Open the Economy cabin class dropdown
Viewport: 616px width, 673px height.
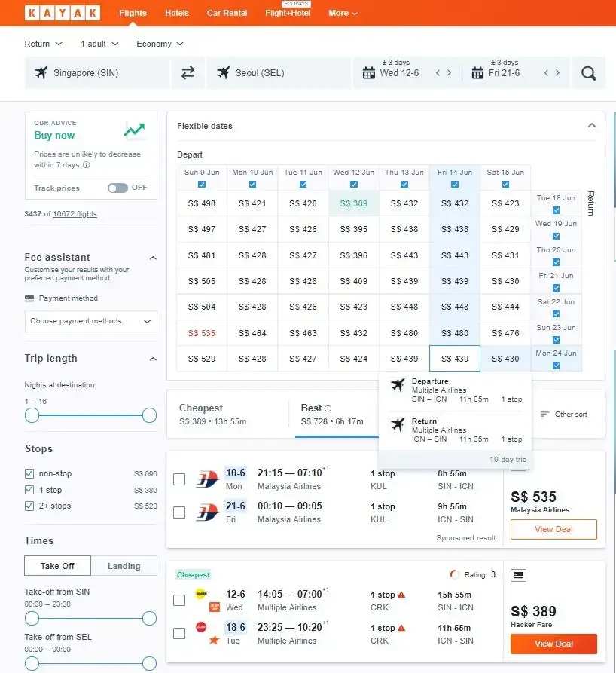(x=160, y=44)
